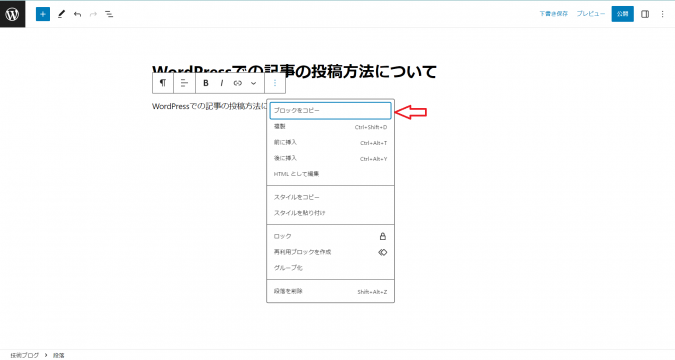The width and height of the screenshot is (675, 360).
Task: Click 下書き保存 to save draft
Action: [553, 14]
